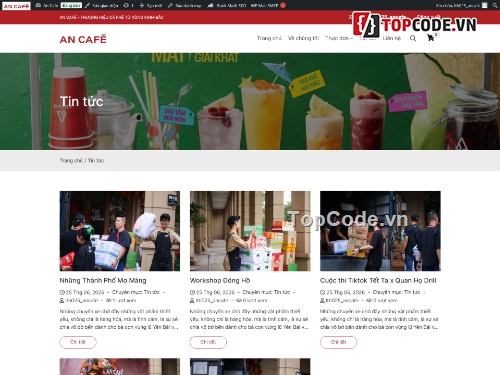Open the second row middle post thumbnail
The height and width of the screenshot is (375, 500).
click(250, 367)
